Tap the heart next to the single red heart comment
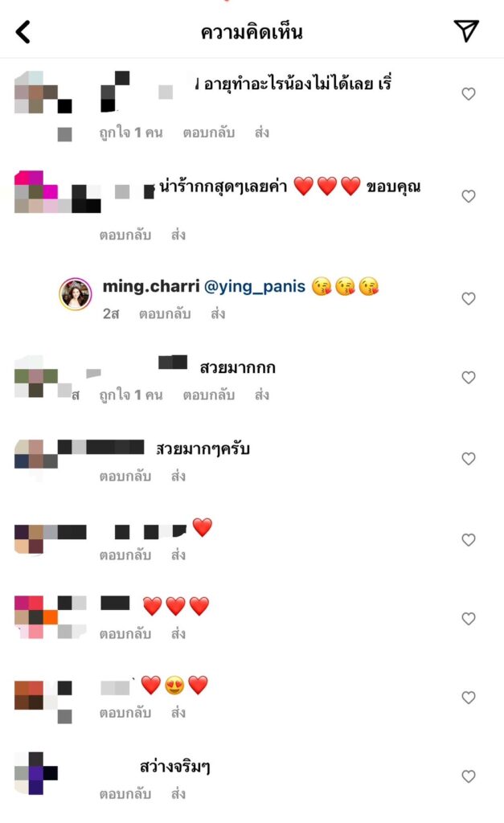This screenshot has height=823, width=504. coord(469,540)
